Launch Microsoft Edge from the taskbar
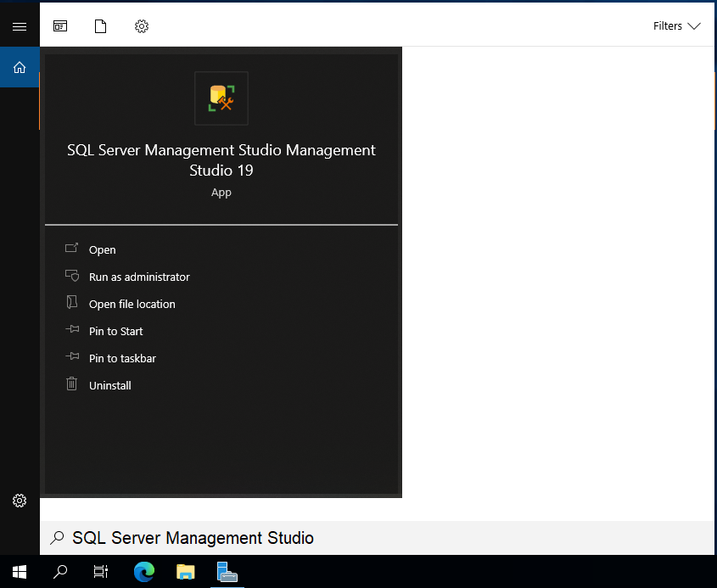Screen dimensions: 717x588 pyautogui.click(x=144, y=572)
